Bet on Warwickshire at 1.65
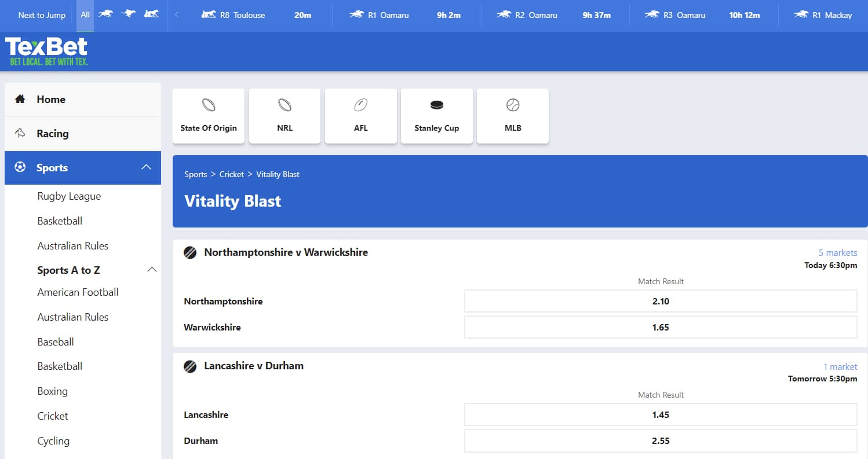 point(661,327)
